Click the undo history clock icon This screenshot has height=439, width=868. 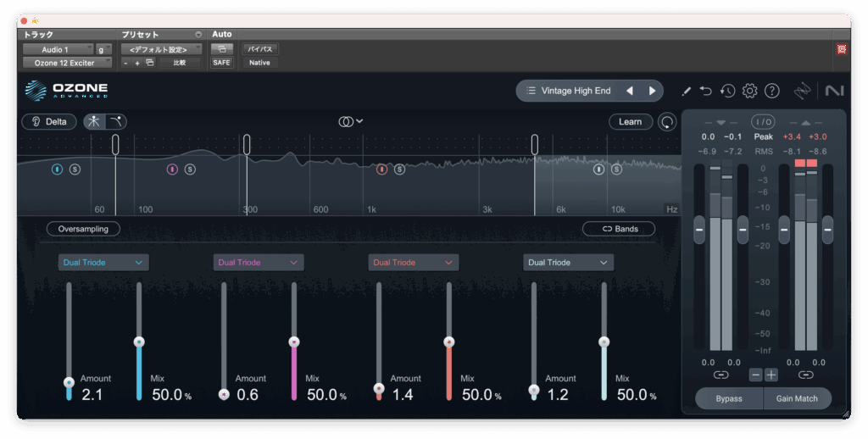pyautogui.click(x=728, y=91)
